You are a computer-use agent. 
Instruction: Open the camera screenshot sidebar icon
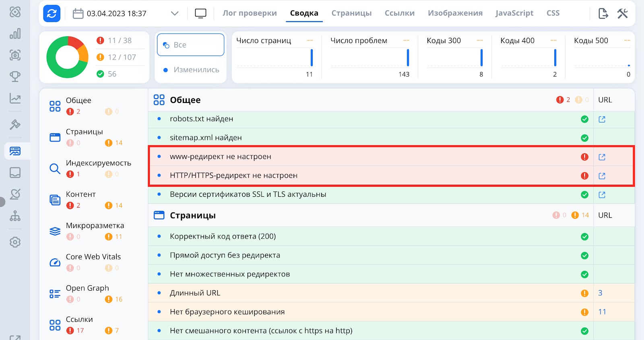[15, 55]
